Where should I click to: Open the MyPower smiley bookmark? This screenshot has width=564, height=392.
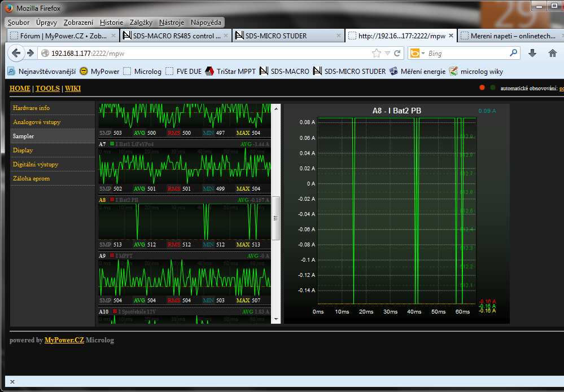point(99,72)
